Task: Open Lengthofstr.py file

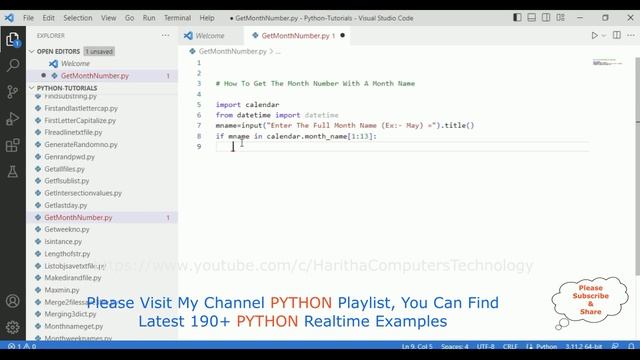Action: [67, 253]
